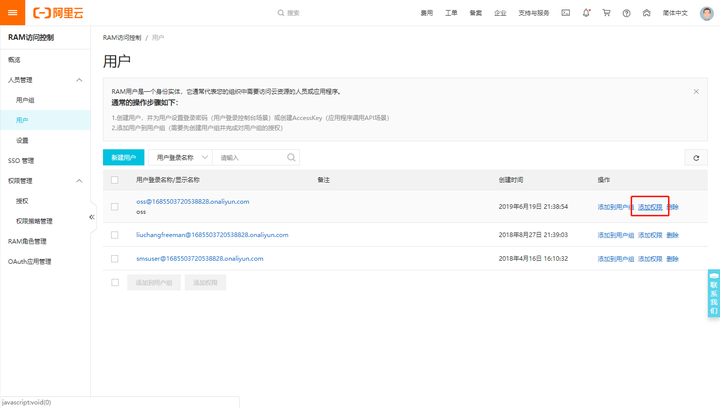Image resolution: width=720 pixels, height=408 pixels.
Task: Toggle the bottom batch-action checkbox
Action: pyautogui.click(x=115, y=283)
